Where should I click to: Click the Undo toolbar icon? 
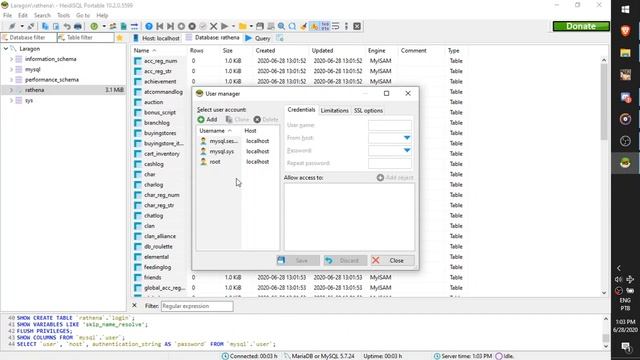[67, 27]
